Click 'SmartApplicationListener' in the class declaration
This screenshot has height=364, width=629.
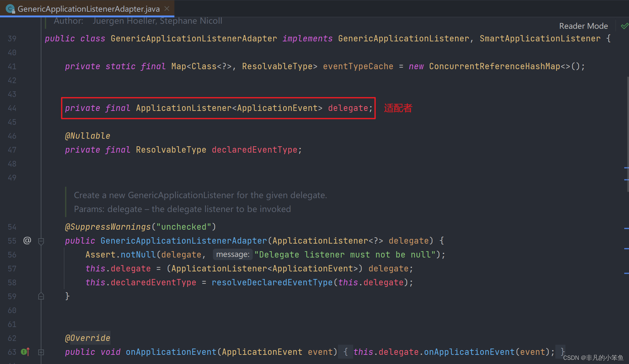point(540,39)
